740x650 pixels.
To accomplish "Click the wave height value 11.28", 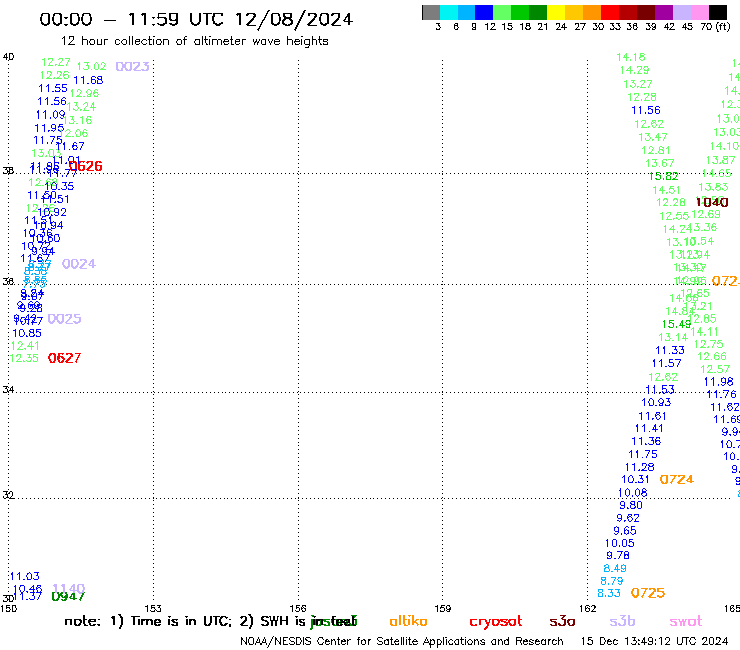I will (x=639, y=467).
